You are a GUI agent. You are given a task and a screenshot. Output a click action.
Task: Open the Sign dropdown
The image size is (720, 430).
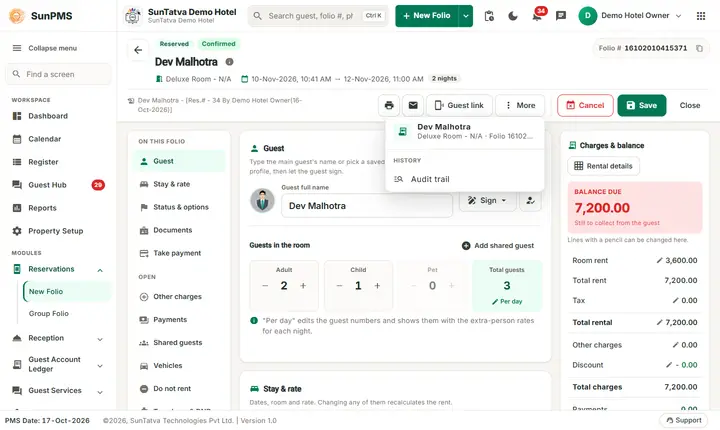pyautogui.click(x=488, y=201)
